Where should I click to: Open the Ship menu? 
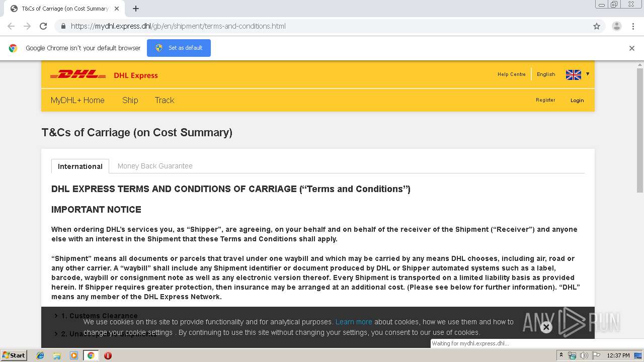point(130,100)
